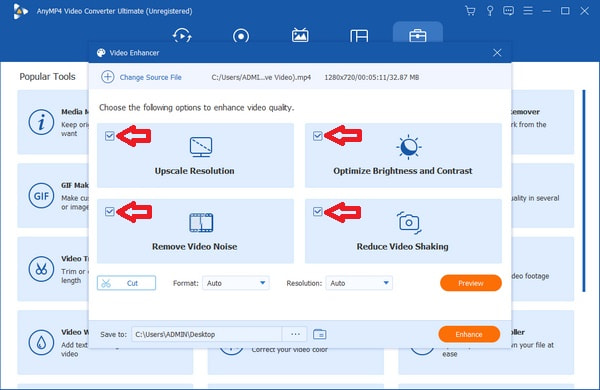Open the feedback chat icon
The width and height of the screenshot is (600, 390).
click(509, 11)
